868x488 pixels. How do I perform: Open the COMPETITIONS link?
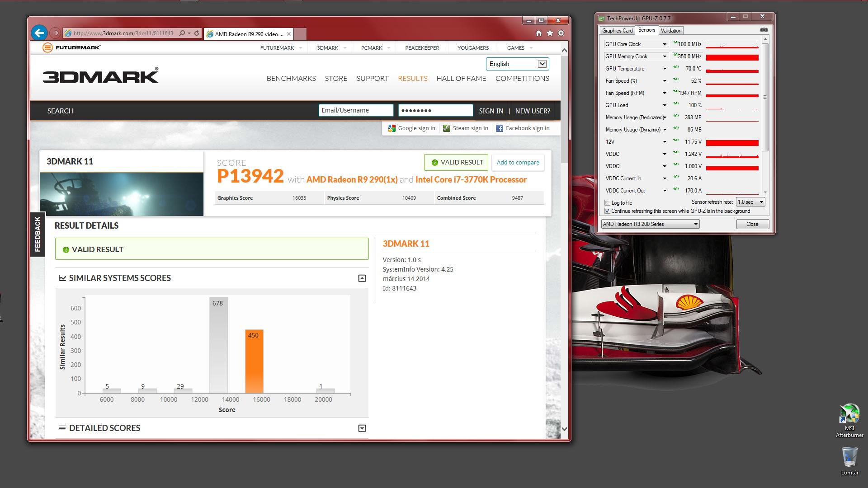coord(522,78)
